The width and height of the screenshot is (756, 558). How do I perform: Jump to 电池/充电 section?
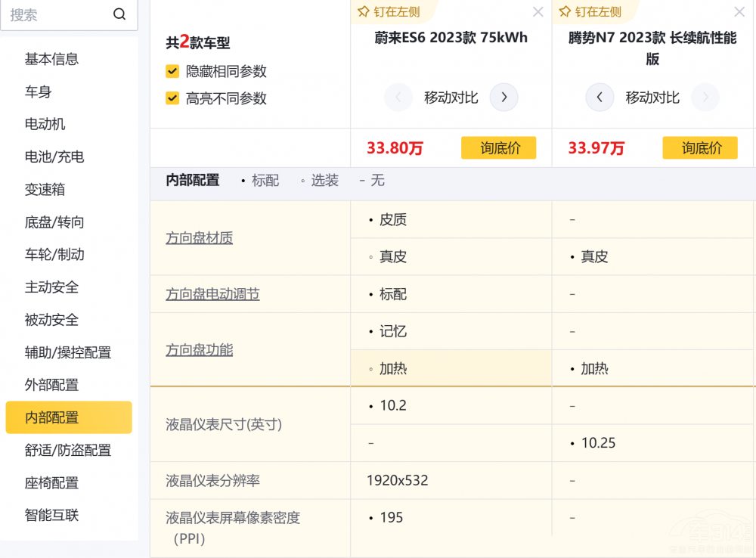54,157
